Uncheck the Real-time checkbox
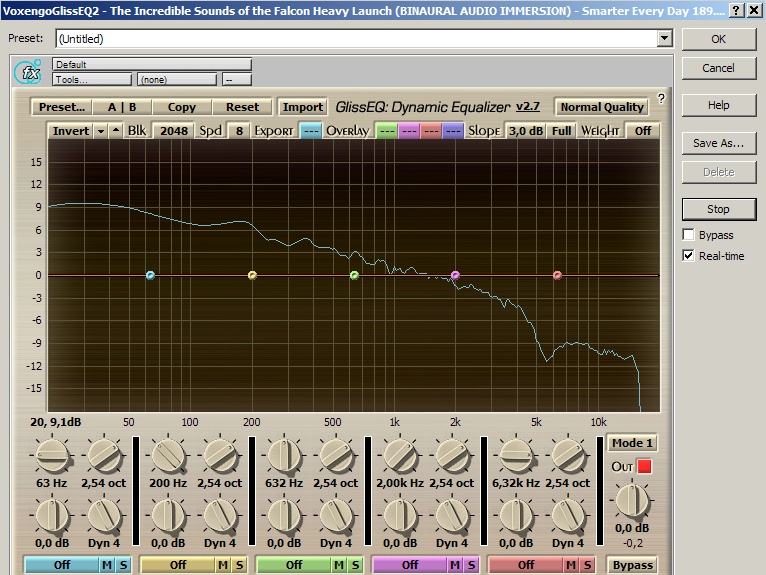The width and height of the screenshot is (766, 575). click(x=688, y=256)
